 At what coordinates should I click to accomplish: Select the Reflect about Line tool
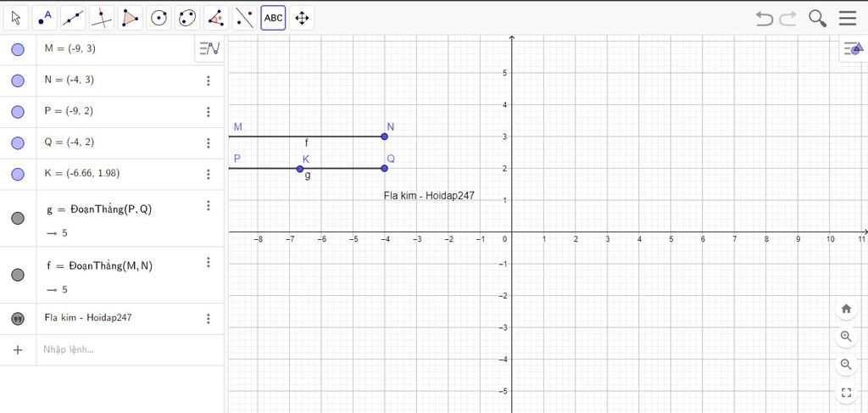pyautogui.click(x=245, y=19)
